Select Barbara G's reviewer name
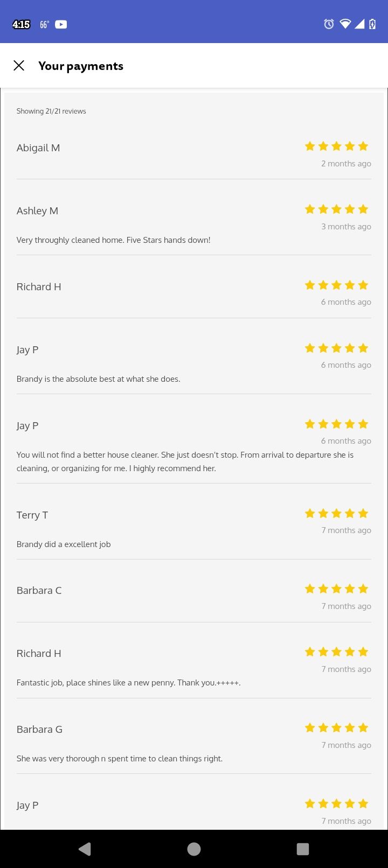 [39, 730]
